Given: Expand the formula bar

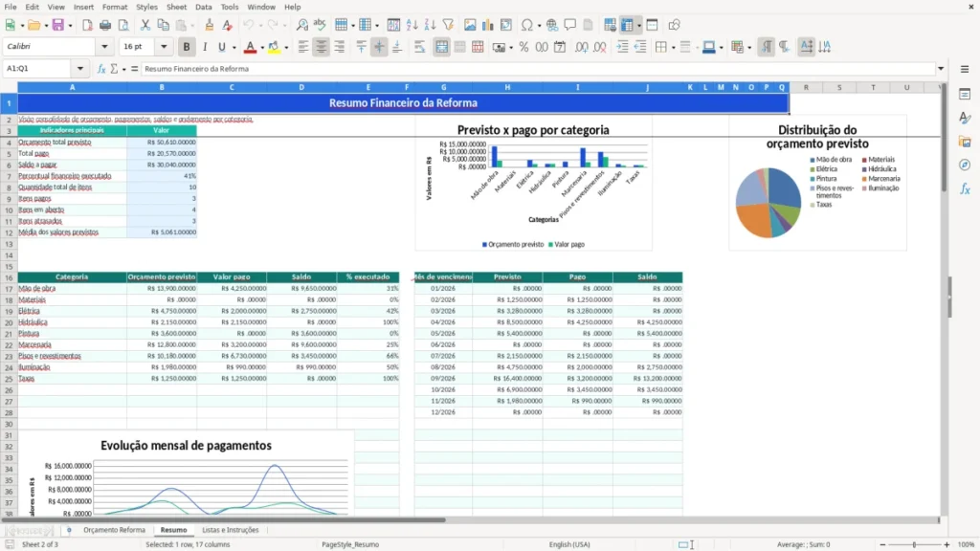Looking at the screenshot, I should pyautogui.click(x=941, y=69).
